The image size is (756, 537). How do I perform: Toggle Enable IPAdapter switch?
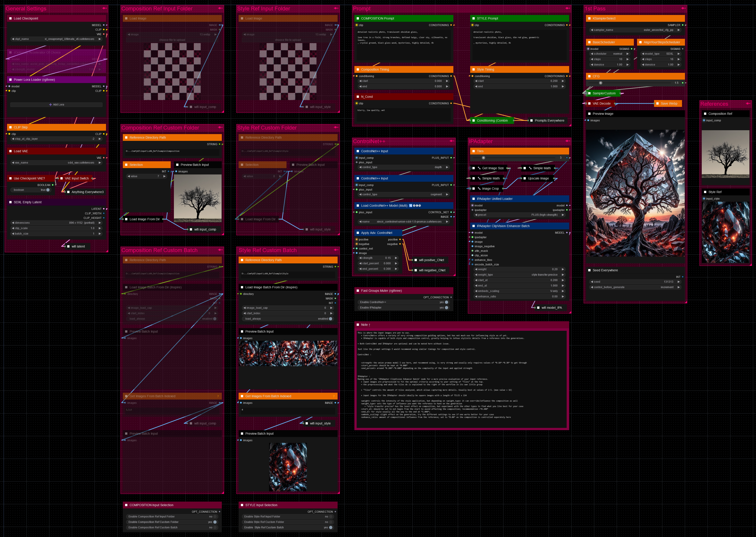pyautogui.click(x=446, y=307)
